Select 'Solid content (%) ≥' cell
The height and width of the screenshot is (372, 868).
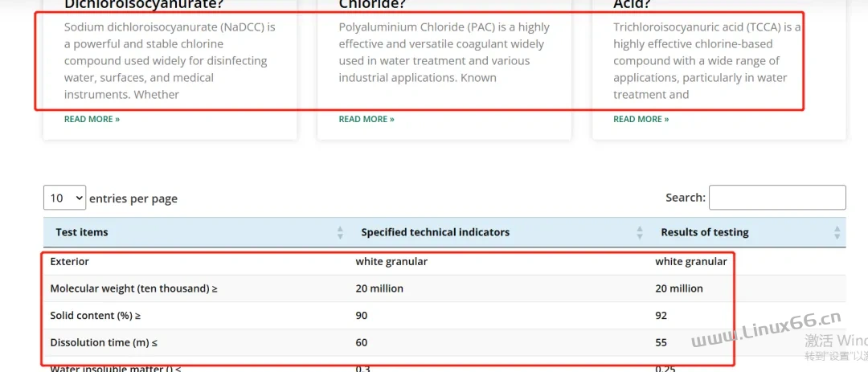pyautogui.click(x=96, y=316)
